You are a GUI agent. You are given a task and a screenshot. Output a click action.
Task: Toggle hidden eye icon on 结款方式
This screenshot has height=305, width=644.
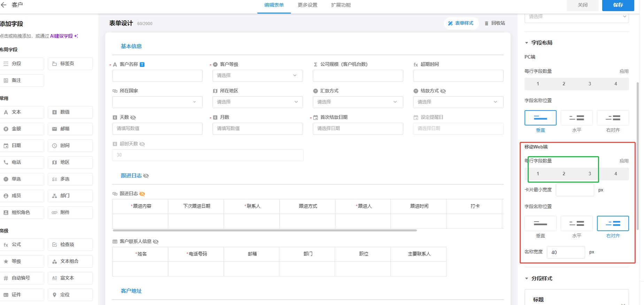click(443, 91)
